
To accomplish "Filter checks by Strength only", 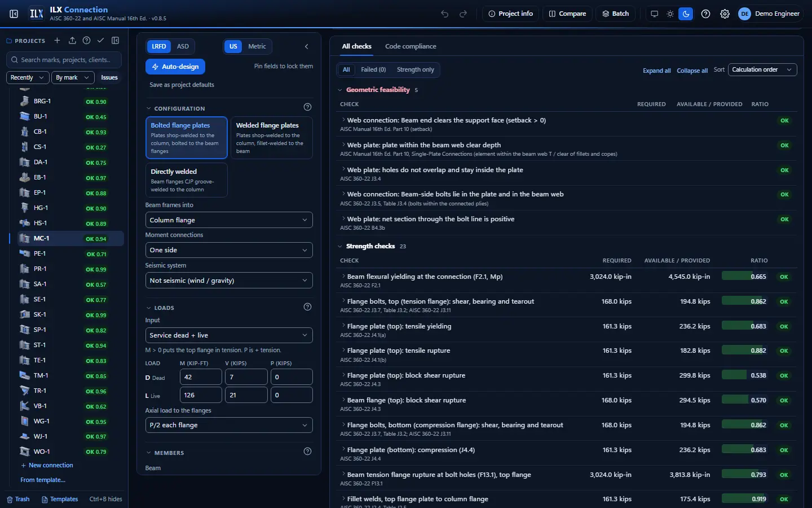I will point(416,69).
